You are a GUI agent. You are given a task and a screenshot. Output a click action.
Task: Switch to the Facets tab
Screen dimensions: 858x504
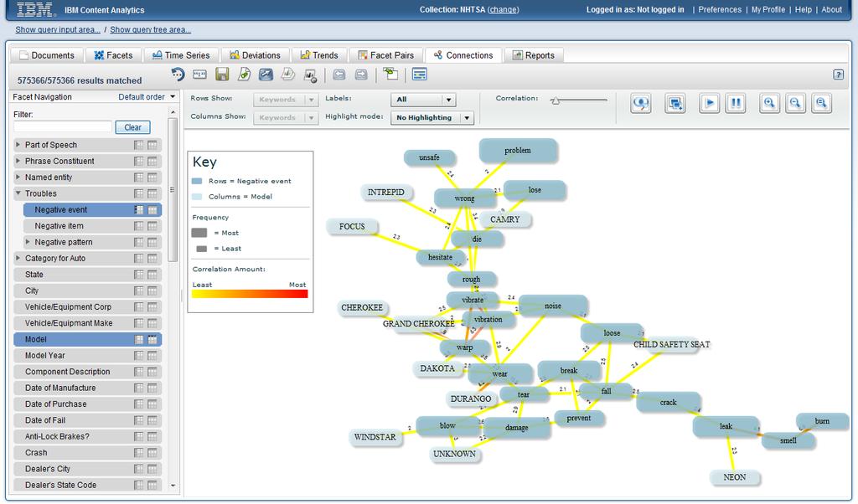click(113, 55)
